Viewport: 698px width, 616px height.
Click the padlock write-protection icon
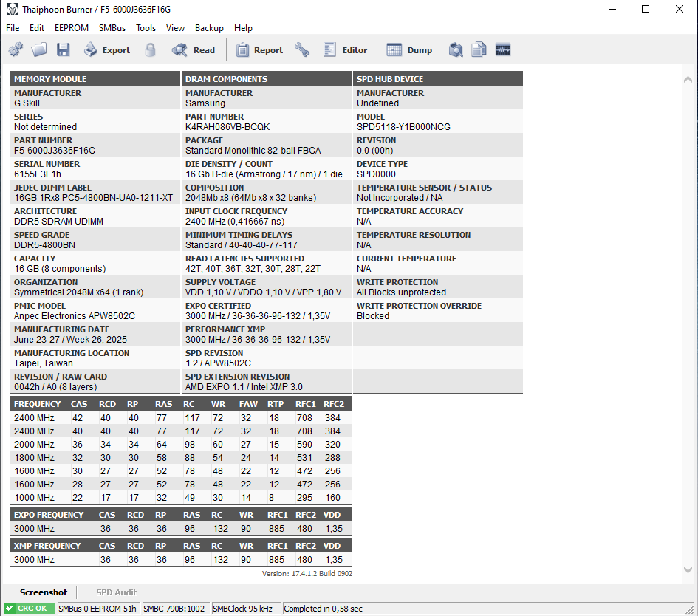click(x=151, y=49)
